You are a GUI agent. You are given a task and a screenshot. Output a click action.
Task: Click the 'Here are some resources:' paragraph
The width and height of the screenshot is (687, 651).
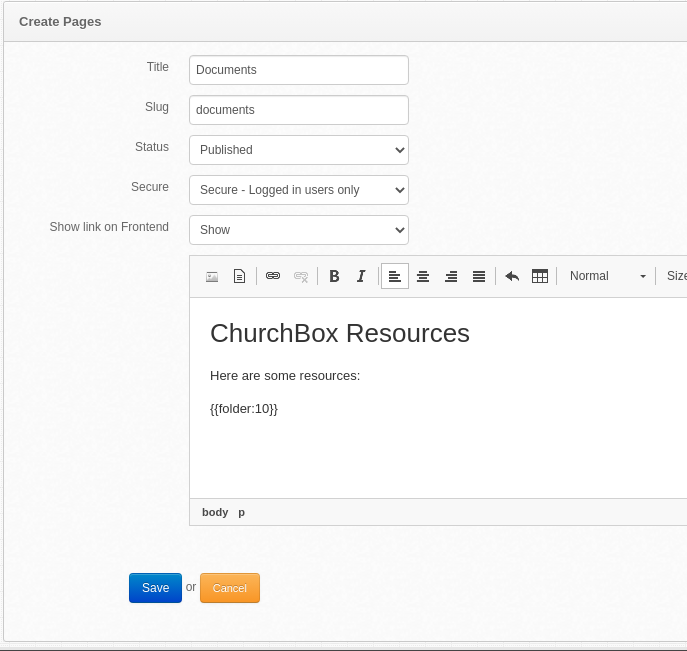click(285, 376)
